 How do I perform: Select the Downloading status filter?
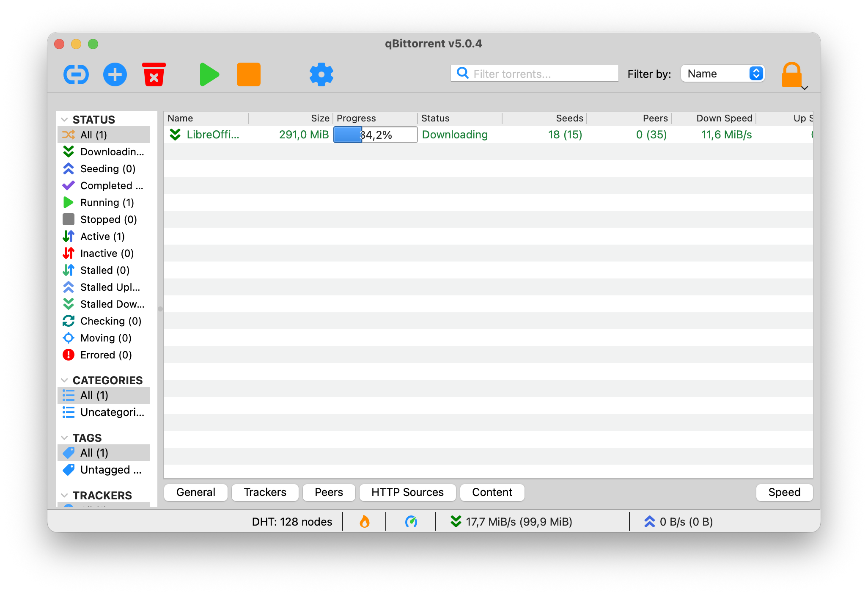pyautogui.click(x=104, y=152)
